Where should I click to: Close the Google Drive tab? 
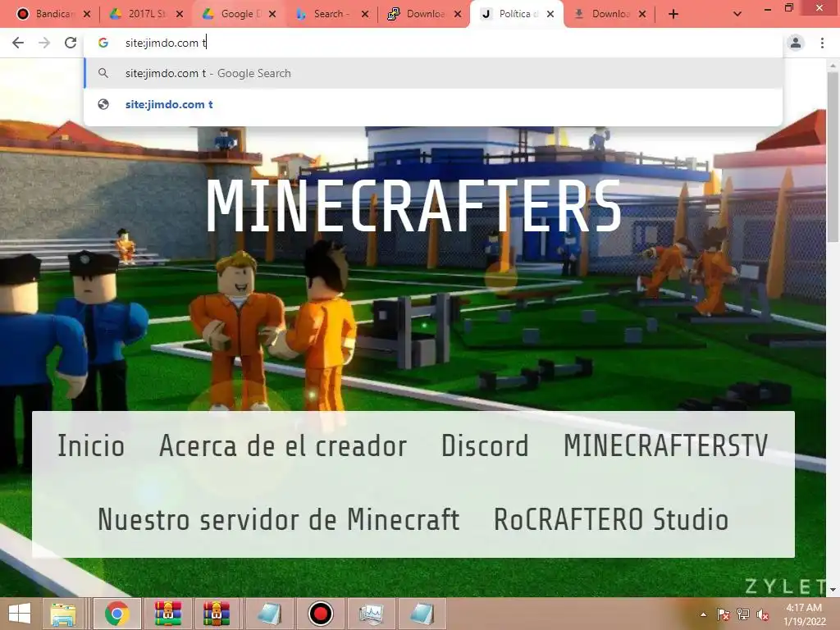272,14
